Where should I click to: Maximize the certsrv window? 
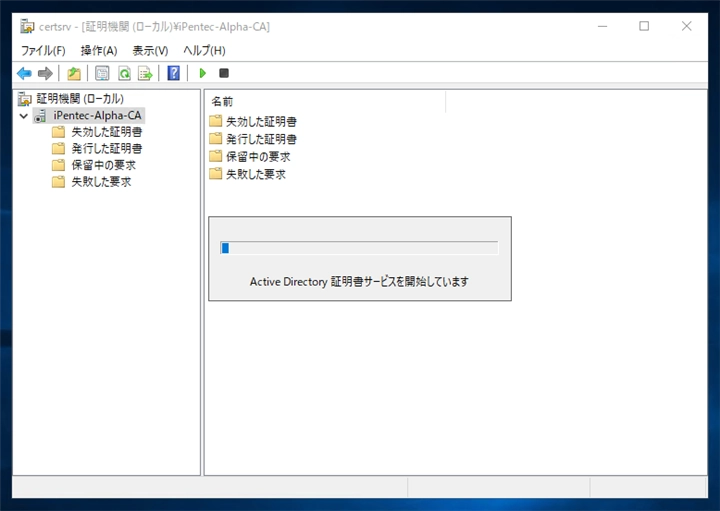click(x=644, y=27)
